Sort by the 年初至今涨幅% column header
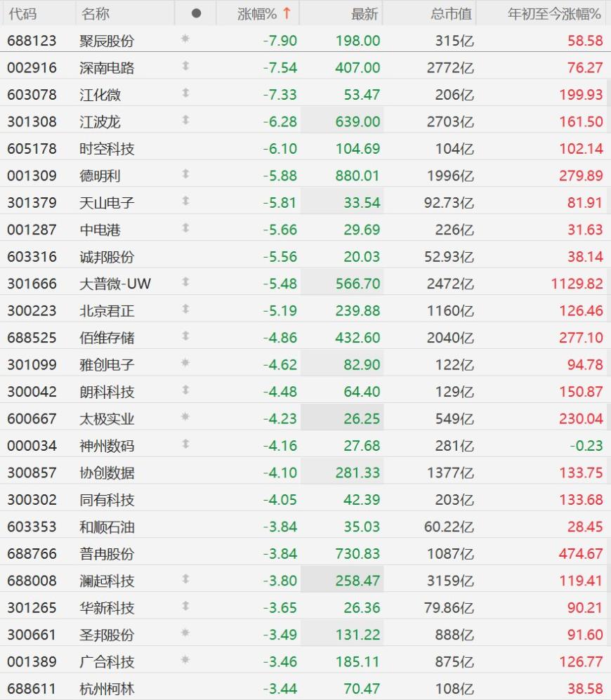611x700 pixels. coord(554,14)
